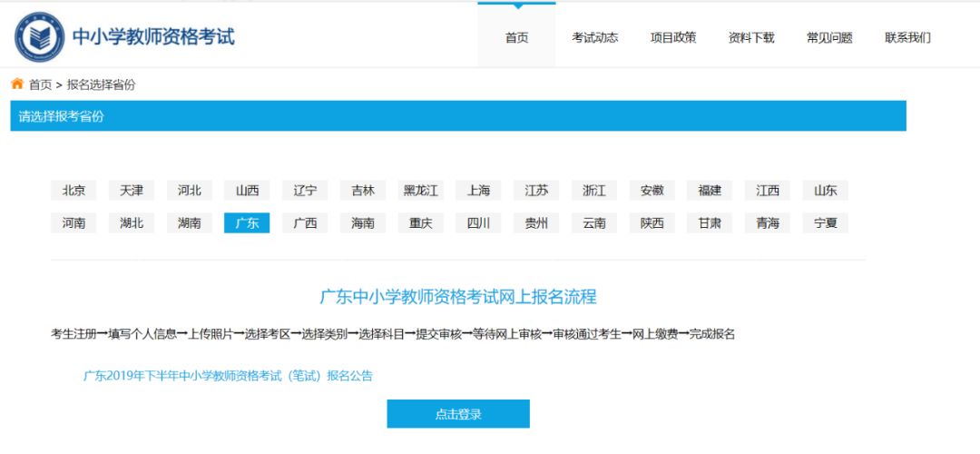
Task: Click the 中小学教师资格考试 site title
Action: (153, 37)
